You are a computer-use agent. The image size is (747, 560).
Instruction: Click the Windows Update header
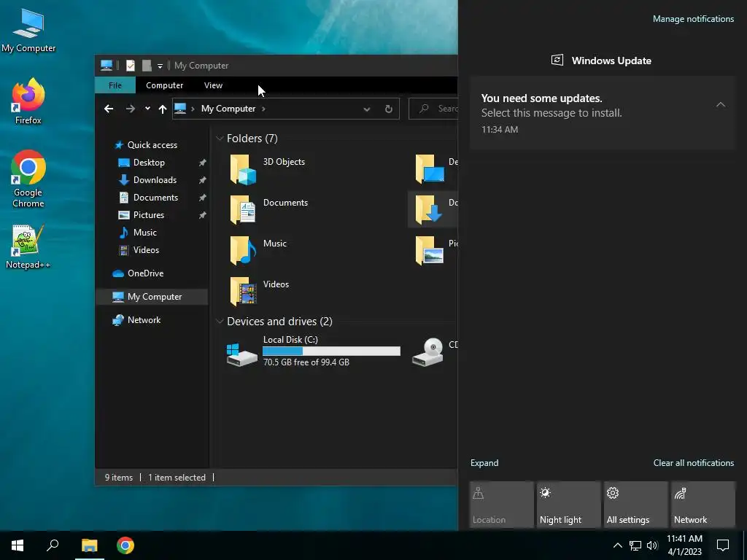(602, 61)
